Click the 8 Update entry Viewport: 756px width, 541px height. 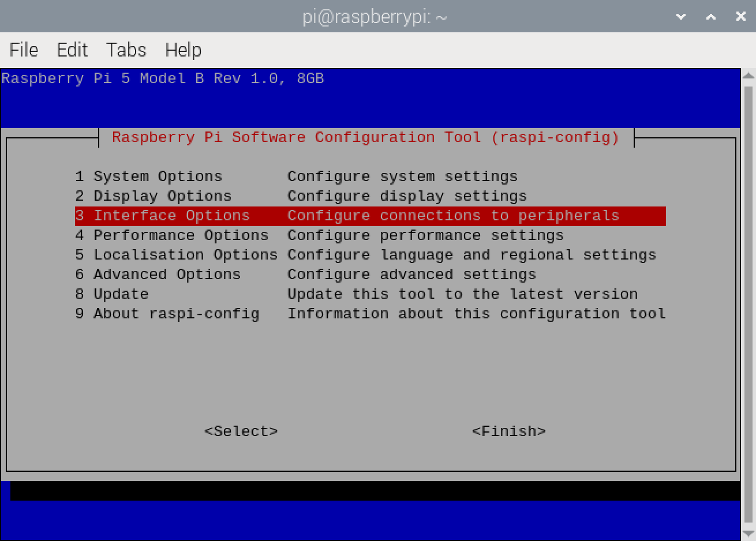coord(111,294)
